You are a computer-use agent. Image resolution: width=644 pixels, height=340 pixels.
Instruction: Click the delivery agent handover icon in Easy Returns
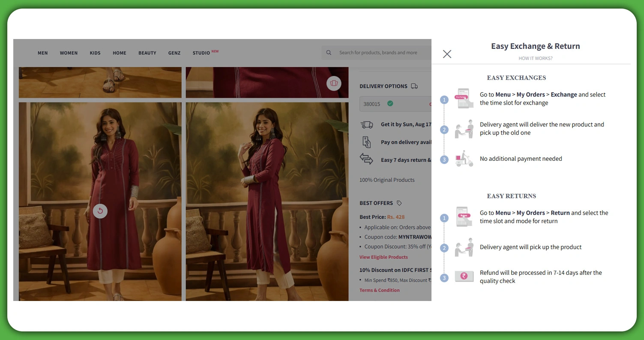pos(464,247)
